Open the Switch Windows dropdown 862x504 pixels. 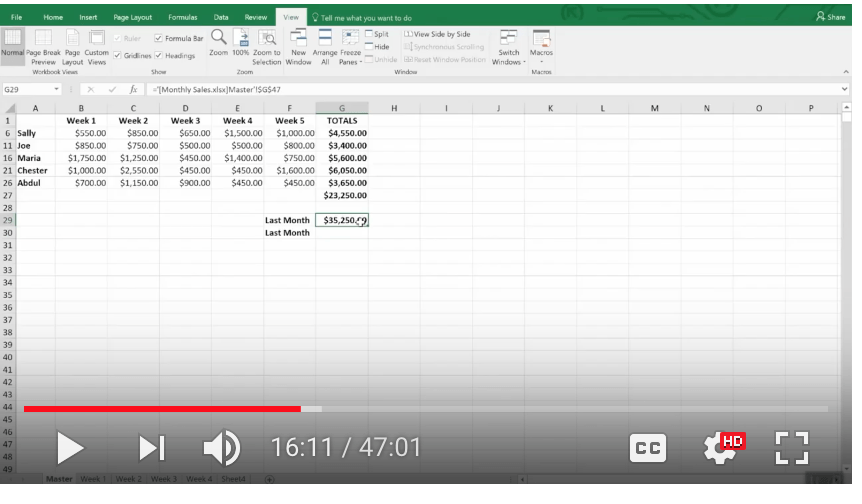pyautogui.click(x=508, y=46)
